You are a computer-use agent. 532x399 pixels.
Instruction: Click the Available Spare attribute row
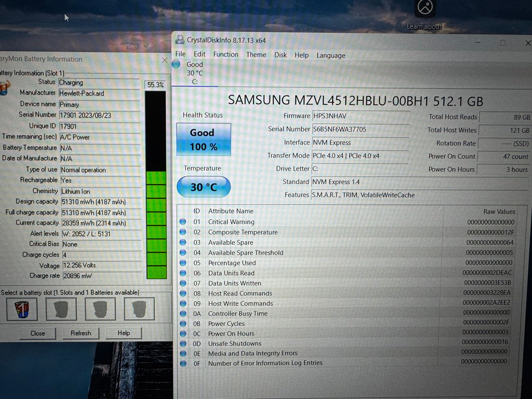tap(347, 242)
